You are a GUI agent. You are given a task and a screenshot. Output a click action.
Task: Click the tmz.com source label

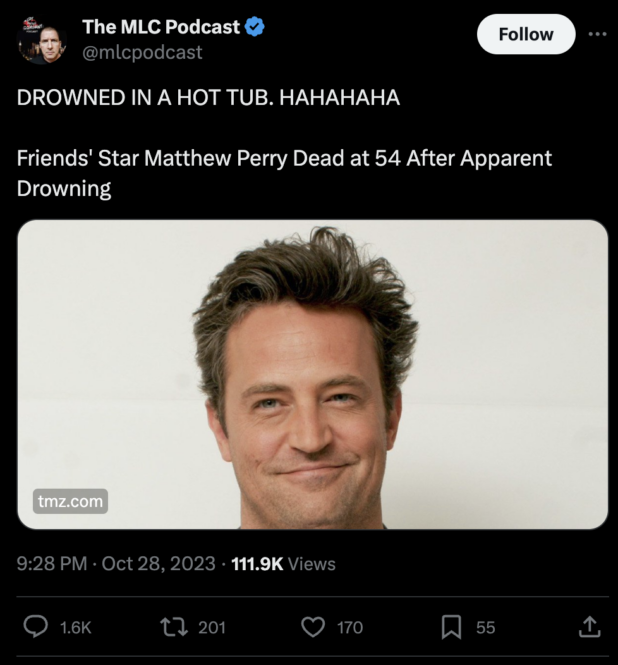[70, 501]
